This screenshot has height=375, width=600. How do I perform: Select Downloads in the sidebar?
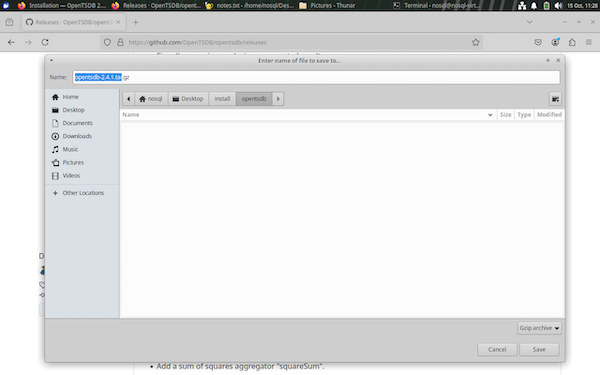coord(77,136)
